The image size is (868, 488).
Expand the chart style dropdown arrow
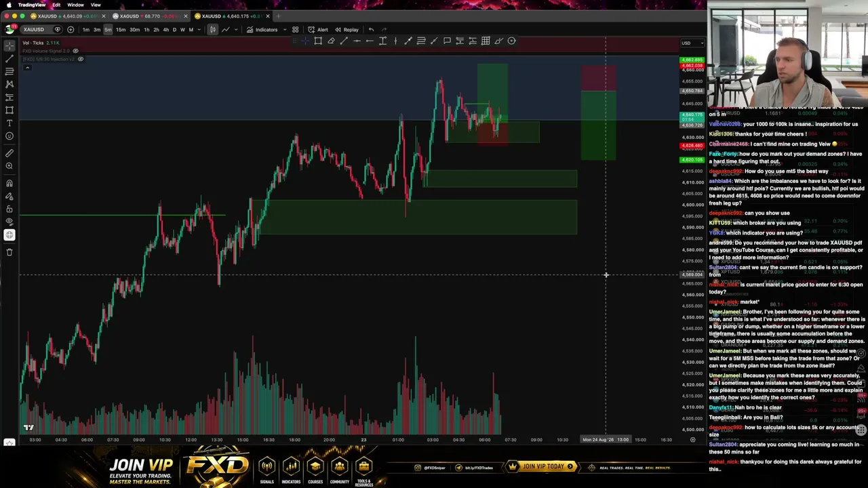click(x=235, y=30)
